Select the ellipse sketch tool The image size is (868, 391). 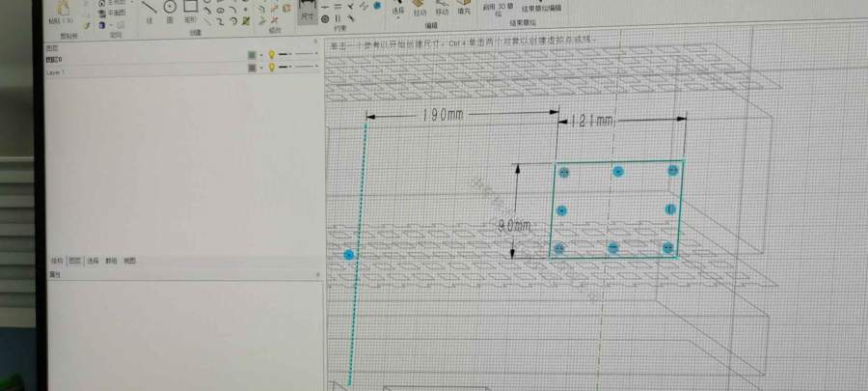pos(220,10)
